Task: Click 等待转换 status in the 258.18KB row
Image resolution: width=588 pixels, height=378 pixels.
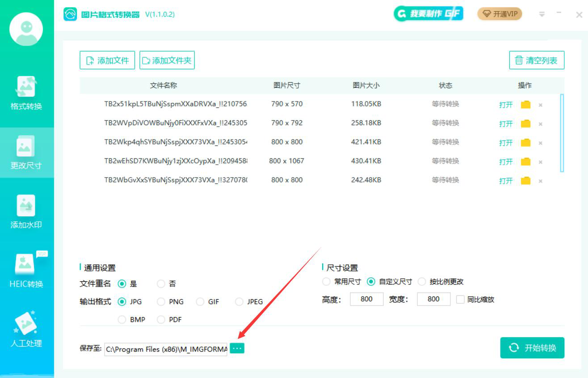Action: [445, 123]
